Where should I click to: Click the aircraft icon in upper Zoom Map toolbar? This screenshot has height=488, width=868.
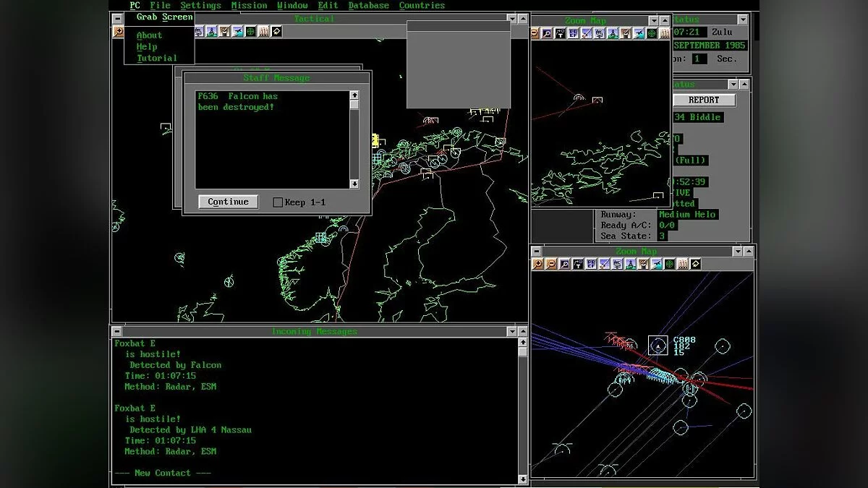pos(639,33)
